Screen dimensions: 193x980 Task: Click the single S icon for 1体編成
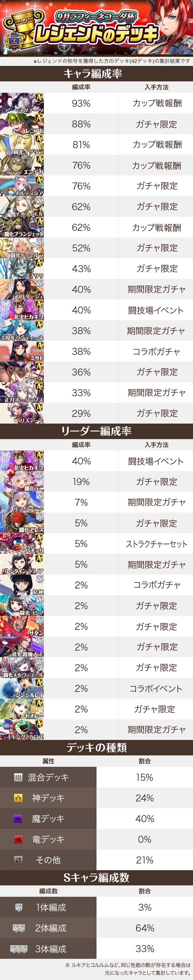(19, 908)
